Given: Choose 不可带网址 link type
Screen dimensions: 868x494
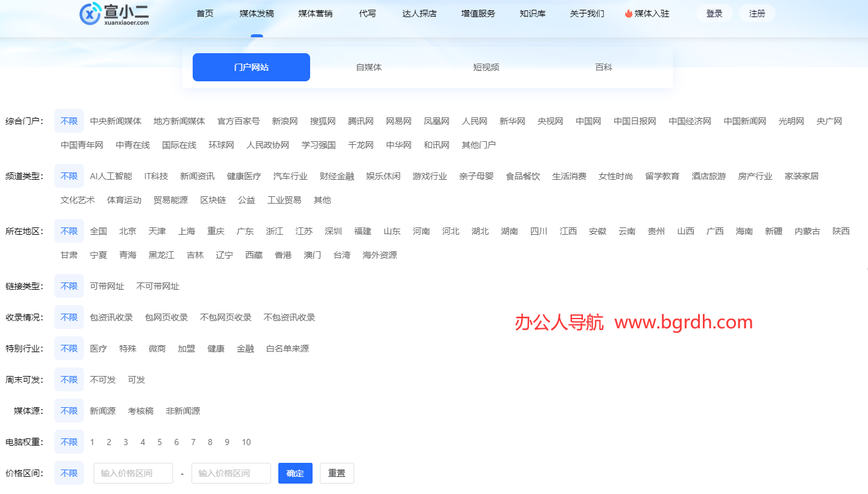Looking at the screenshot, I should pos(158,286).
